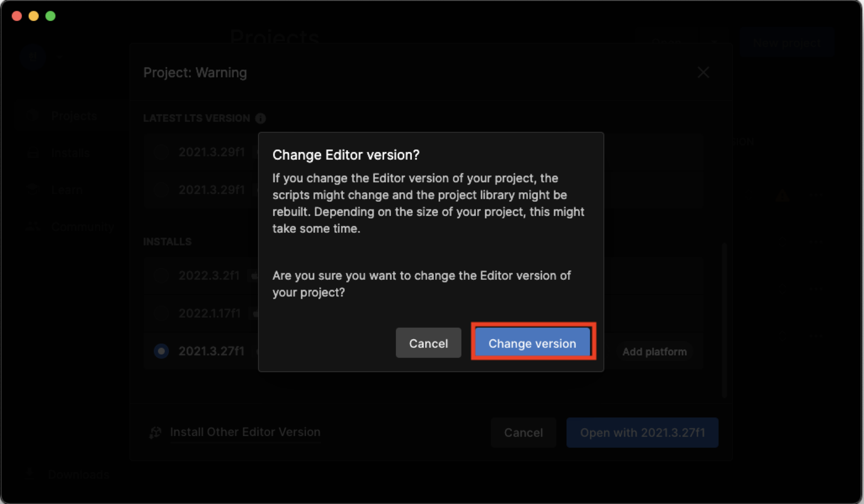Expand the account dropdown arrow beside avatar
Viewport: 864px width, 504px height.
60,57
